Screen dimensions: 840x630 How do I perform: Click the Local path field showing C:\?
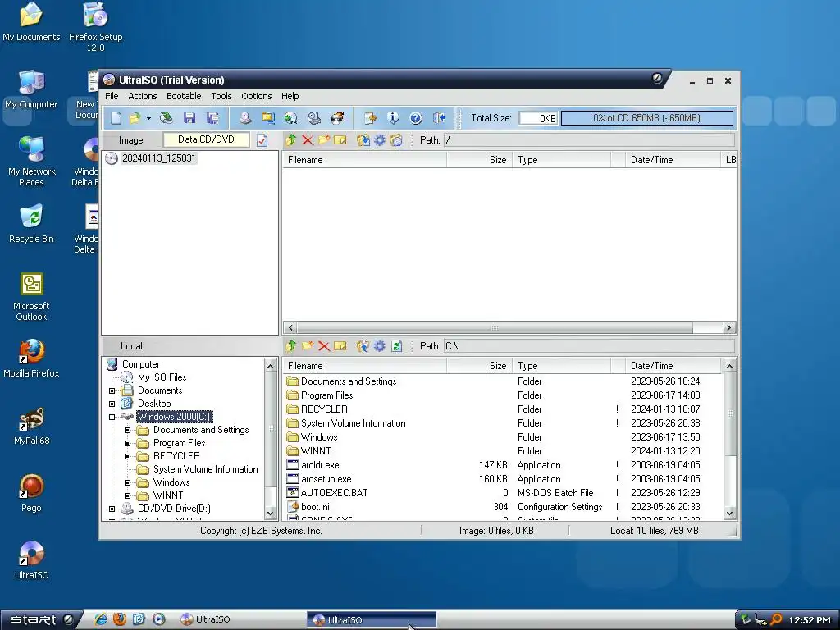pos(589,346)
